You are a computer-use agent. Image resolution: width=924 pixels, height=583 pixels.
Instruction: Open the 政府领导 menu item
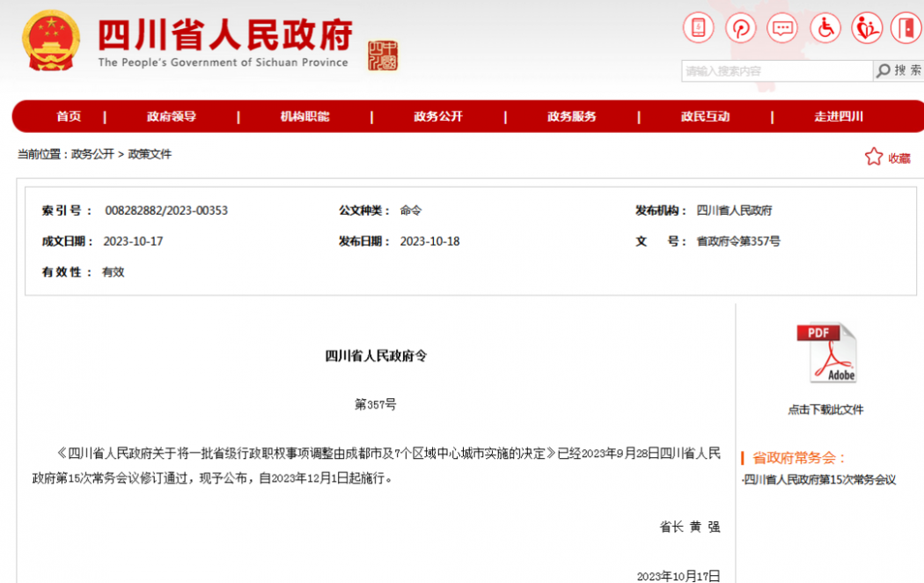(172, 116)
